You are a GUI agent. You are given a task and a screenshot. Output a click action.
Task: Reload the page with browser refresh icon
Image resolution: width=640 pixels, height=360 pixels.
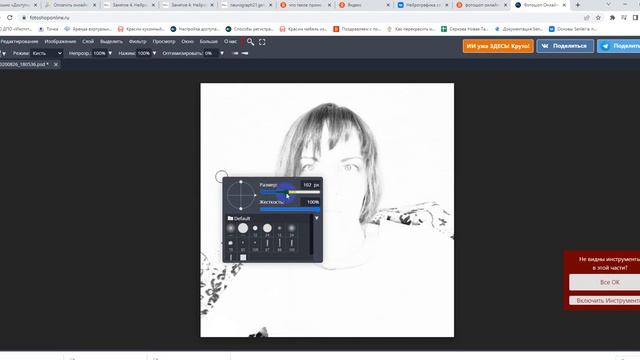10,18
